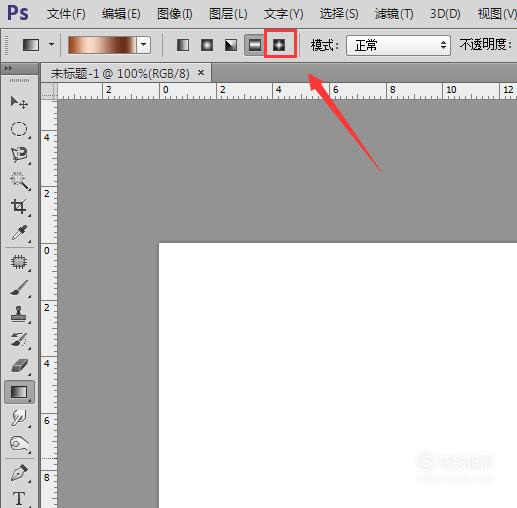The height and width of the screenshot is (508, 517).
Task: Select the Brush tool
Action: (x=19, y=288)
